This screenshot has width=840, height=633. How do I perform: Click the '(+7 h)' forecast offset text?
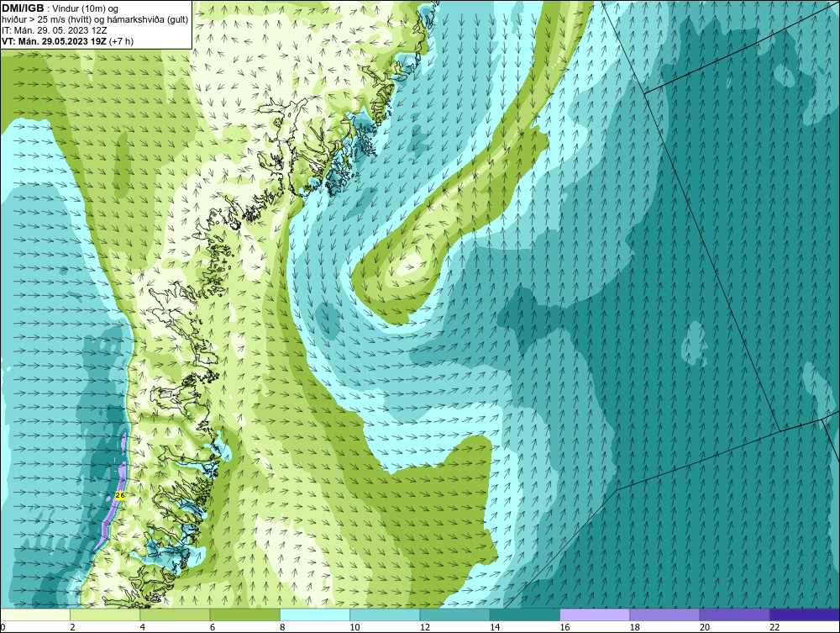click(x=122, y=41)
